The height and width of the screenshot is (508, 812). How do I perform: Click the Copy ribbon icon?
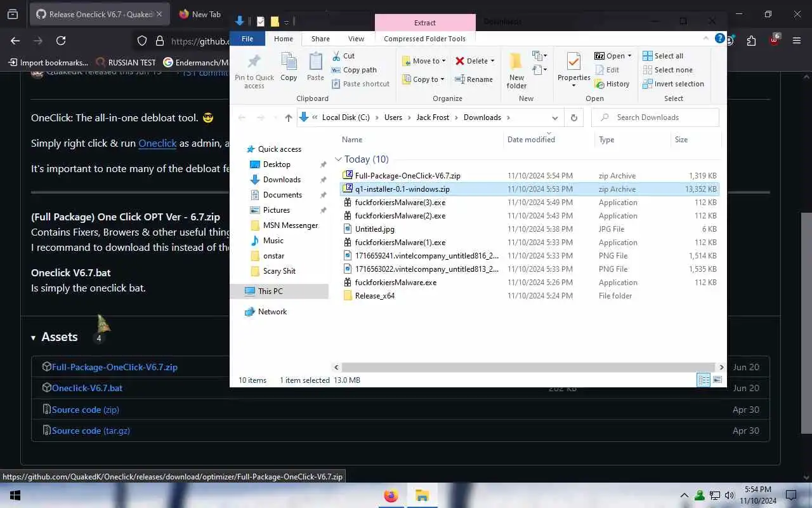point(289,67)
